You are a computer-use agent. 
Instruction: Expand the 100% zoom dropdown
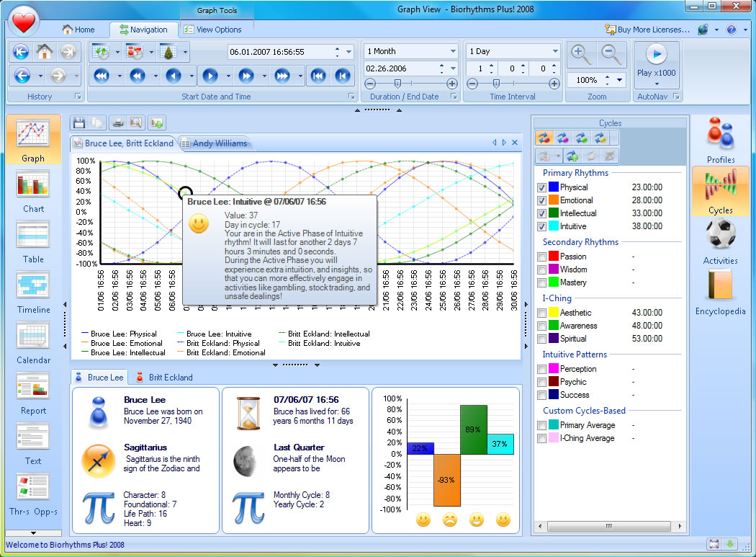click(x=619, y=80)
